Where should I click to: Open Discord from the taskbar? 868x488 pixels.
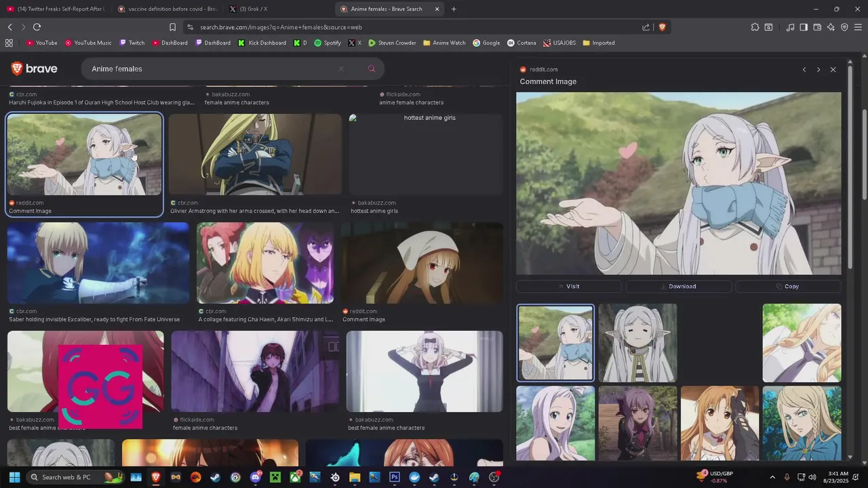tap(256, 477)
